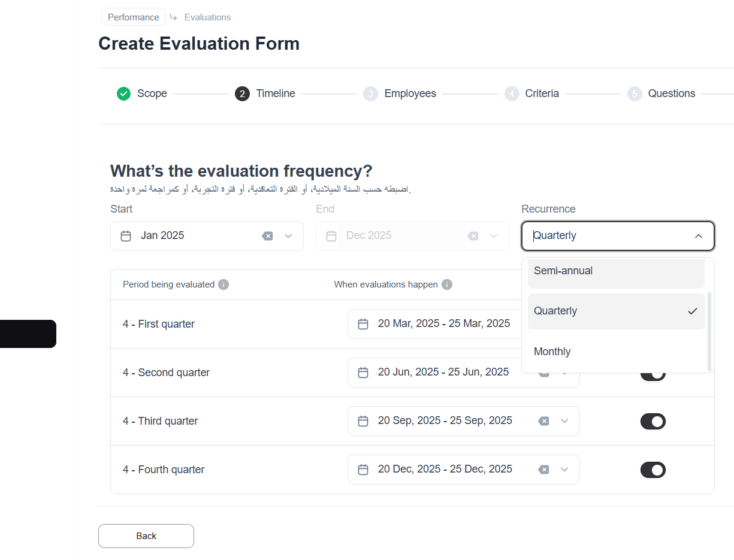734x560 pixels.
Task: Disable the Fourth quarter evaluation toggle
Action: pos(653,470)
